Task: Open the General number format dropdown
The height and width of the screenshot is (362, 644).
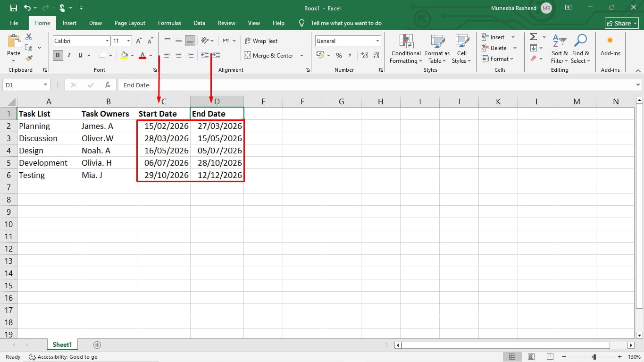Action: [x=377, y=41]
